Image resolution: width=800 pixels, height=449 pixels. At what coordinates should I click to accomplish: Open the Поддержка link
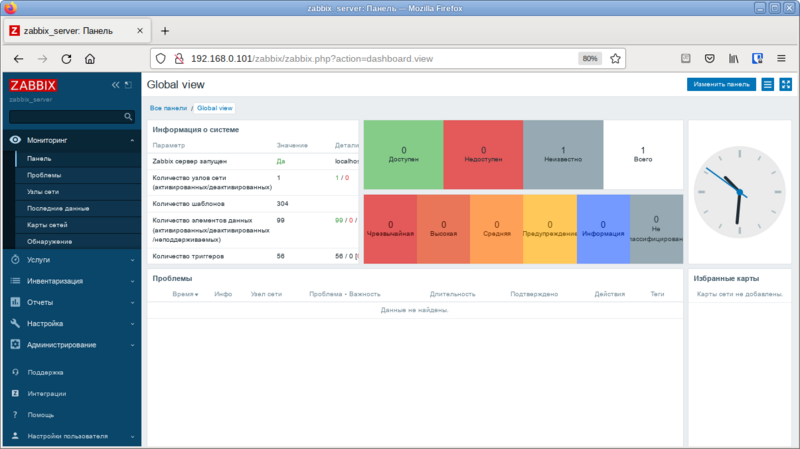pyautogui.click(x=45, y=372)
